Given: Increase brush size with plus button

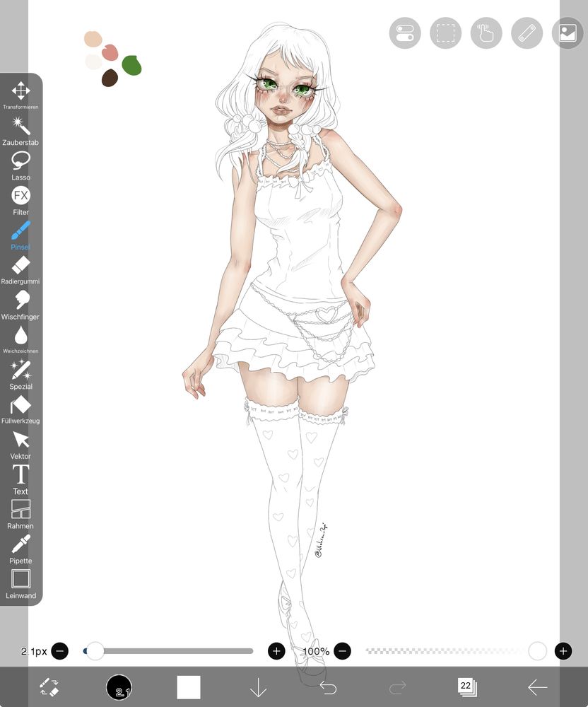Looking at the screenshot, I should (276, 651).
